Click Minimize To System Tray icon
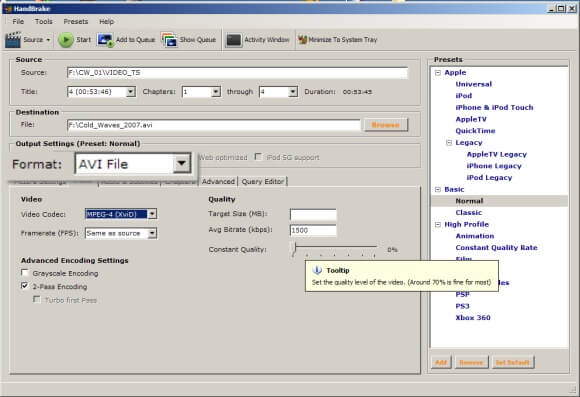Image resolution: width=580 pixels, height=397 pixels. click(x=302, y=40)
